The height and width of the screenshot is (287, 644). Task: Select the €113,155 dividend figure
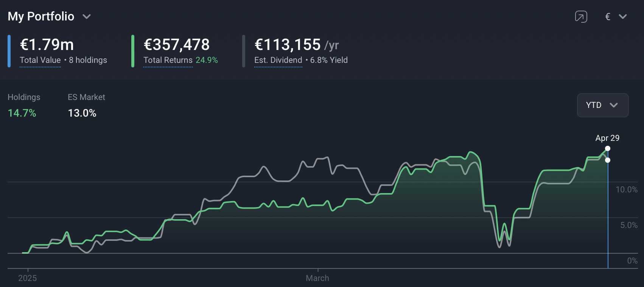[x=288, y=45]
